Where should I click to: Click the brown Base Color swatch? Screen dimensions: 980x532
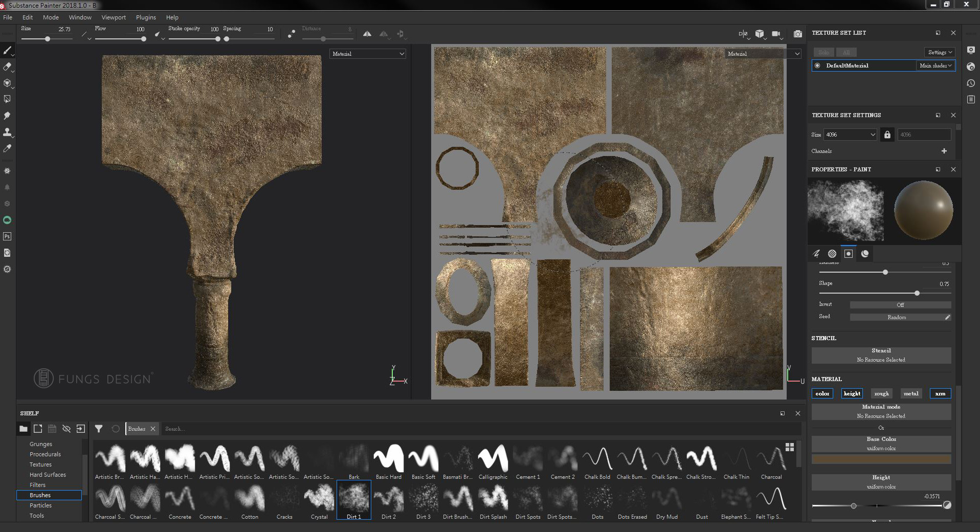coord(881,459)
